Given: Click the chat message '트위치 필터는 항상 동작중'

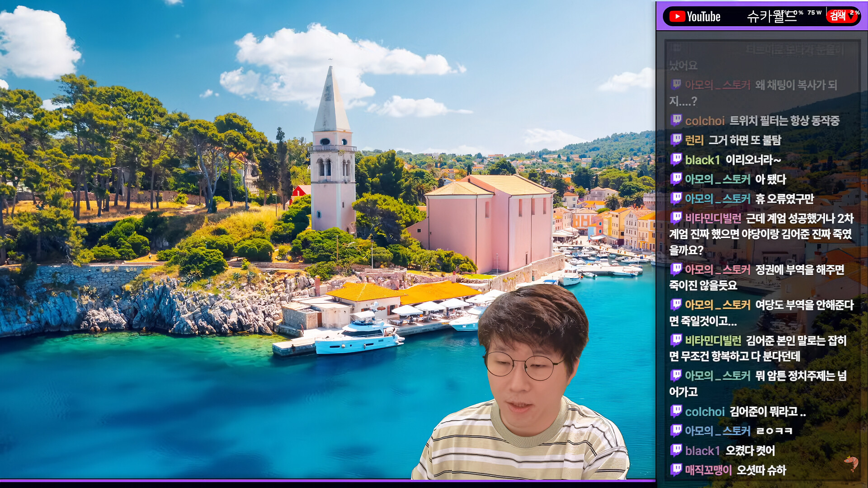Looking at the screenshot, I should click(784, 121).
